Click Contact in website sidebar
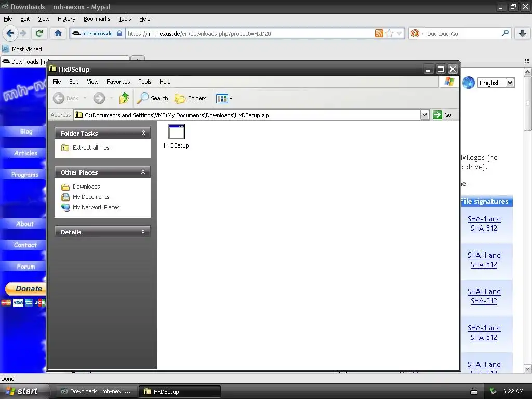Screen dimensions: 532x399 click(x=25, y=245)
